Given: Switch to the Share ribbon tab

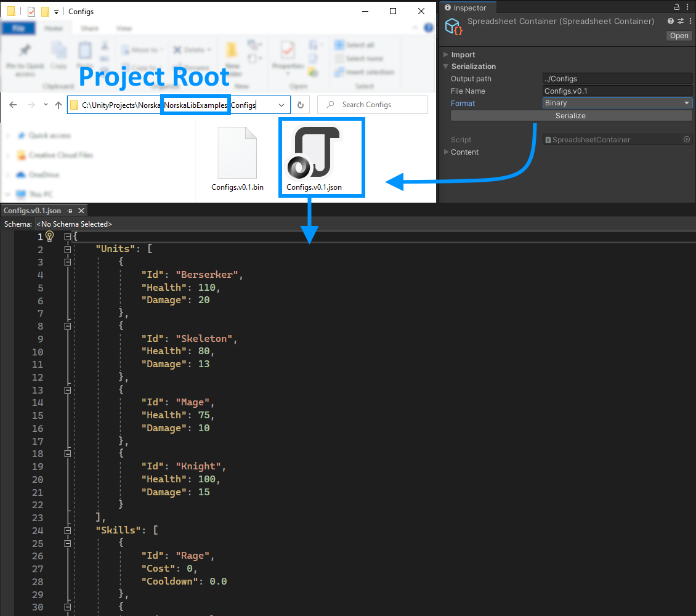Looking at the screenshot, I should pos(89,28).
